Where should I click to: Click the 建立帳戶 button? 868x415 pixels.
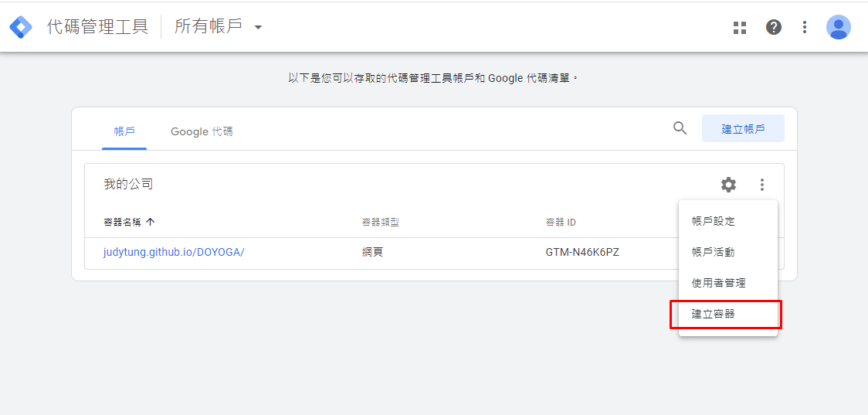point(743,128)
